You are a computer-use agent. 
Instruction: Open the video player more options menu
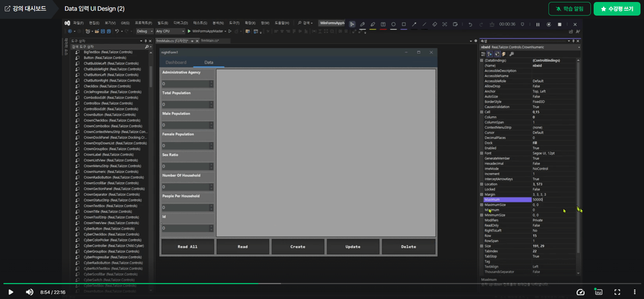pos(633,292)
